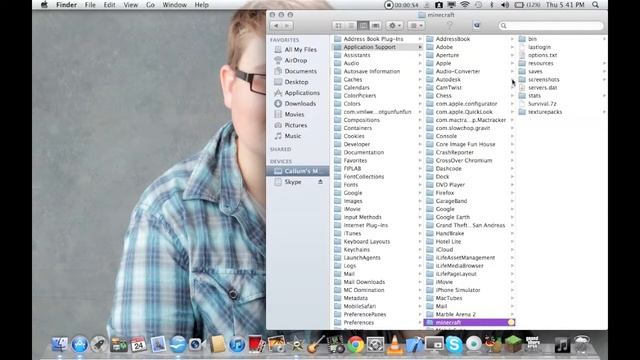
Task: Expand the saves folder arrow
Action: point(604,71)
